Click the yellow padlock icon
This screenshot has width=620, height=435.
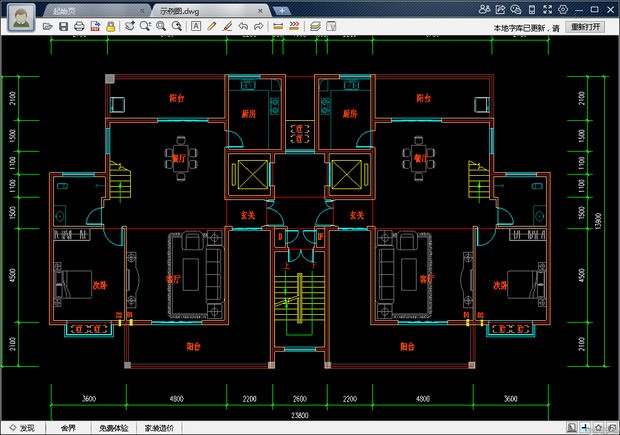[x=109, y=25]
